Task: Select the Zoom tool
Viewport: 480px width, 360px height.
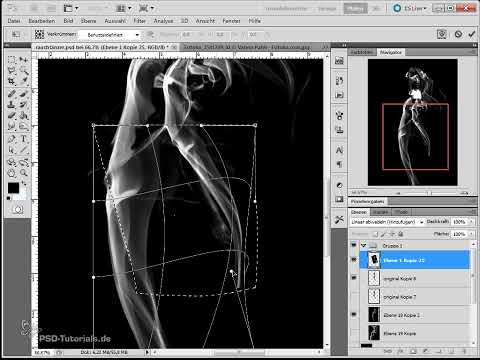Action: (x=23, y=173)
